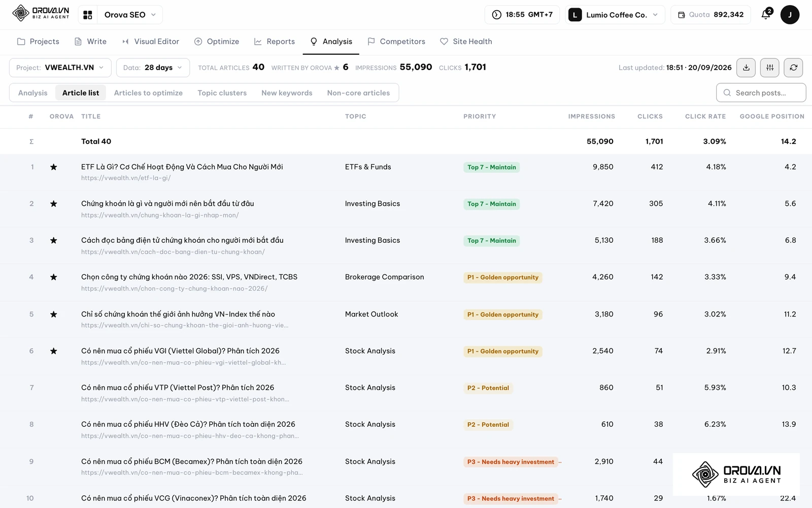Open the Write tab
The image size is (812, 508).
point(90,42)
